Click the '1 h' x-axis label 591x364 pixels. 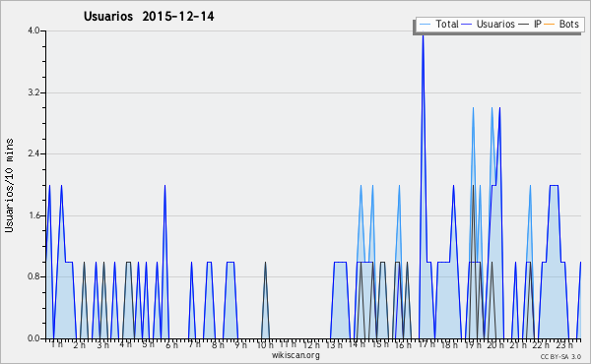[57, 344]
